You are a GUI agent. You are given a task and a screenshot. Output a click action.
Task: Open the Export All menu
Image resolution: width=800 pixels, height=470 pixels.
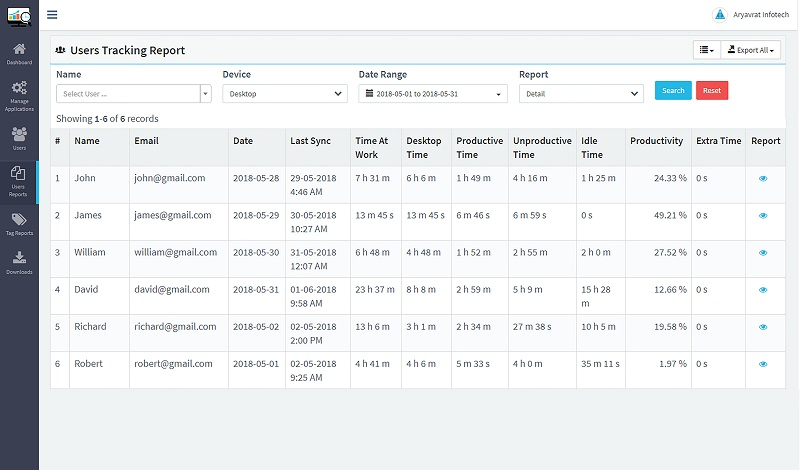tap(750, 50)
